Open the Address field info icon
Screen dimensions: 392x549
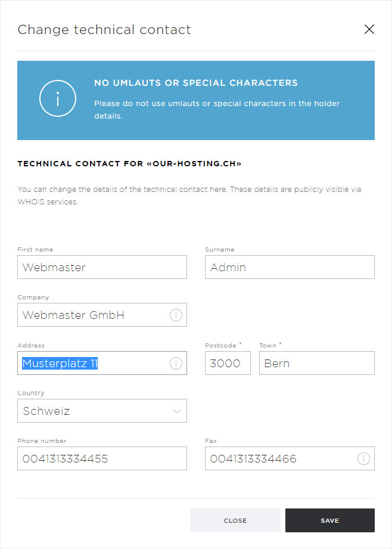tap(176, 363)
